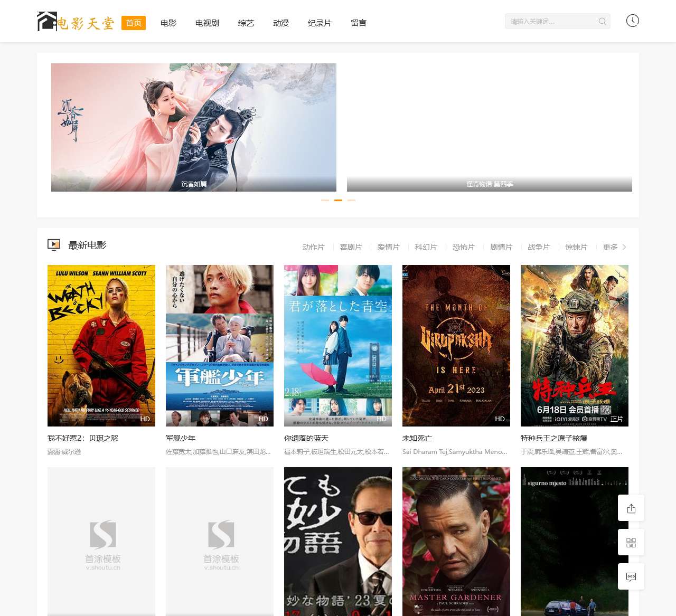Click the title 军舰少年
The width and height of the screenshot is (676, 616).
point(181,438)
